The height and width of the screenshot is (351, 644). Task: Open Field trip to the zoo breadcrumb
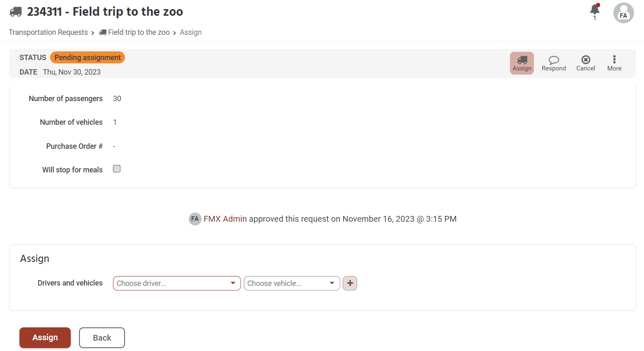click(x=138, y=32)
